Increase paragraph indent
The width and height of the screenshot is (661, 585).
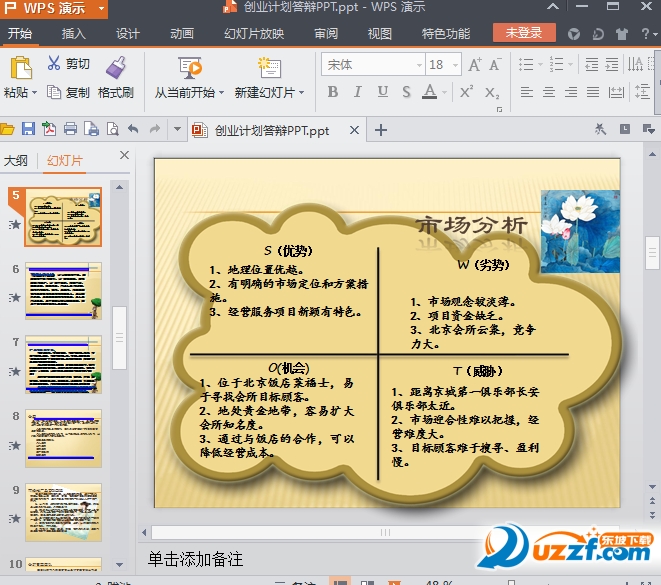pos(612,64)
